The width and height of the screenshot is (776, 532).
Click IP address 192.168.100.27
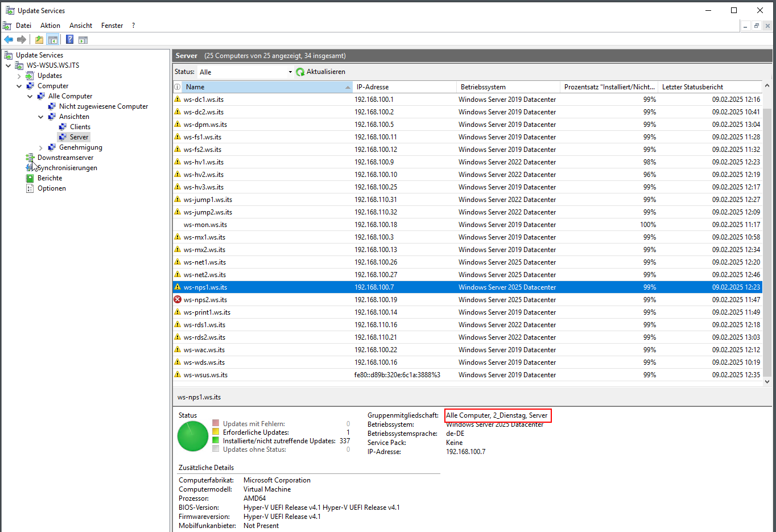(x=376, y=275)
